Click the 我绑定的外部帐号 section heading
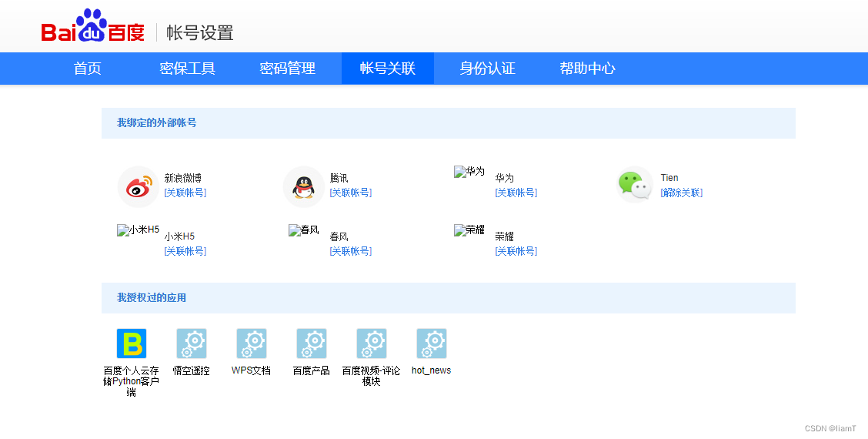 click(157, 123)
